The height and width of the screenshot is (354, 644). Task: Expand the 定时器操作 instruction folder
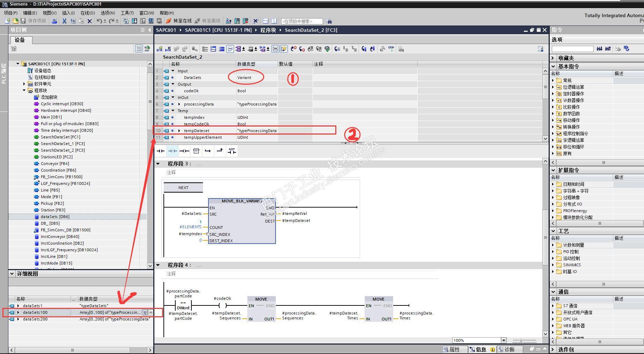pyautogui.click(x=553, y=94)
